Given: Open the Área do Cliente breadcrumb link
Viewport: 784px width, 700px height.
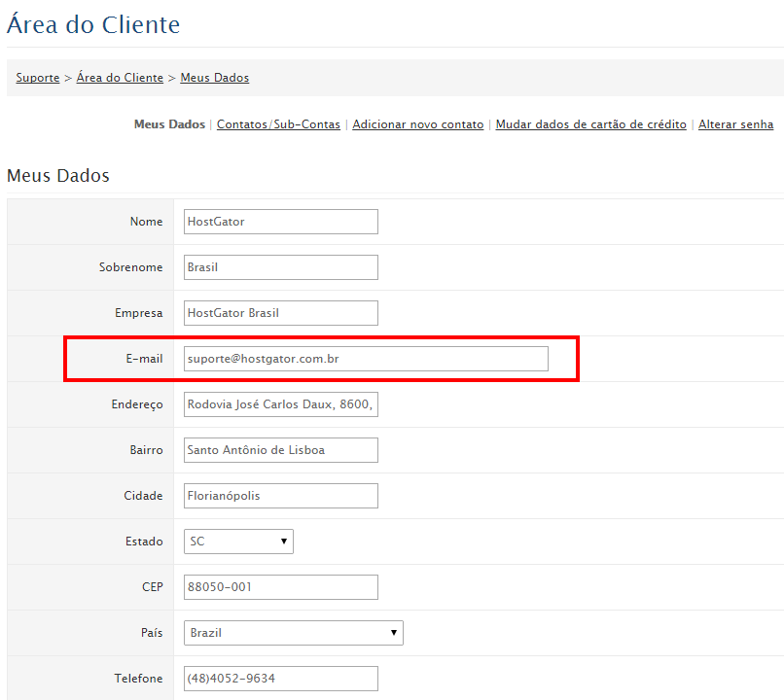Looking at the screenshot, I should tap(120, 77).
